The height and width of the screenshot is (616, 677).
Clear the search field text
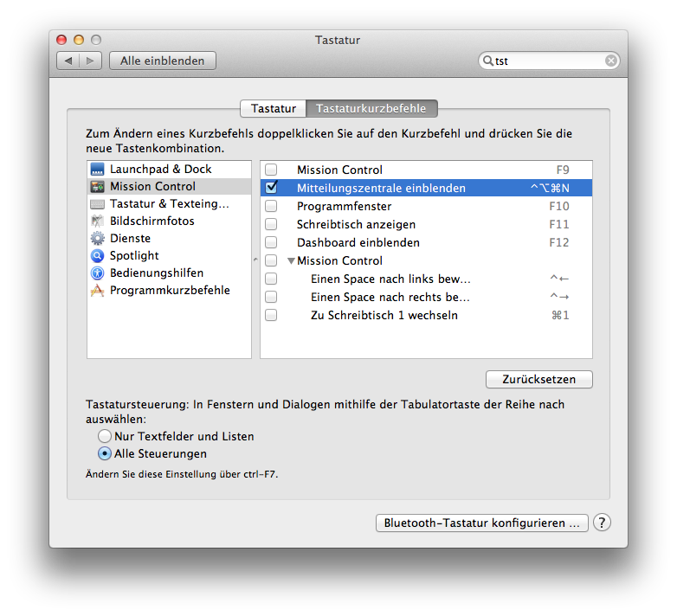[x=611, y=61]
